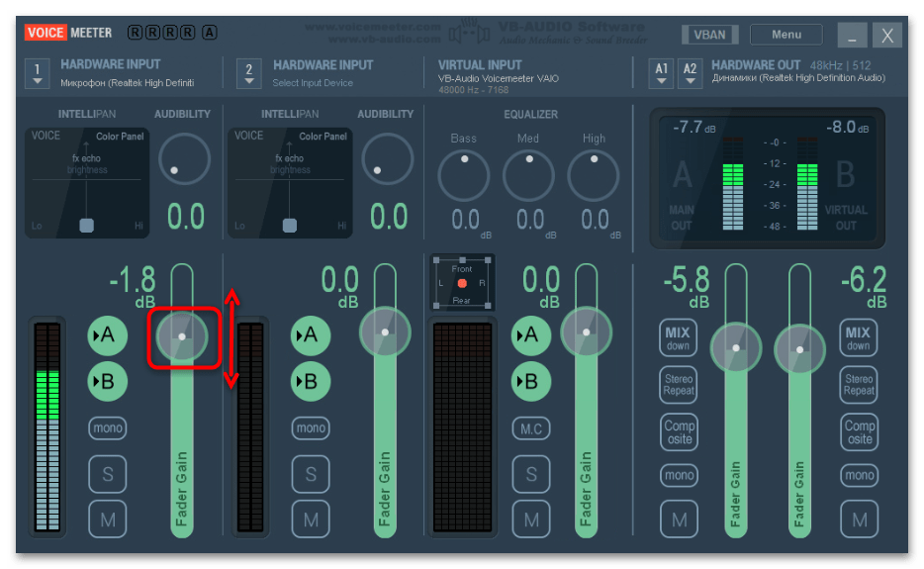Click the Med equalizer knob
Viewport: 924px width, 569px height.
click(528, 175)
